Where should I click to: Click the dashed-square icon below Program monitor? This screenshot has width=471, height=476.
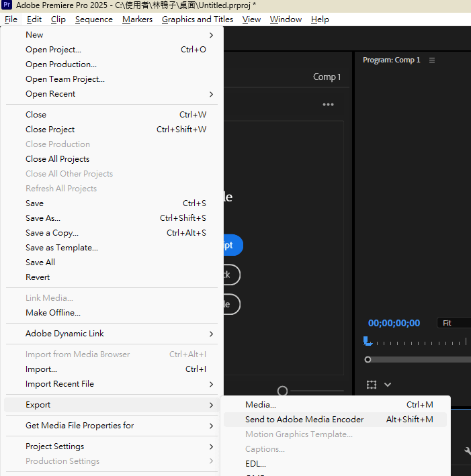click(x=372, y=385)
